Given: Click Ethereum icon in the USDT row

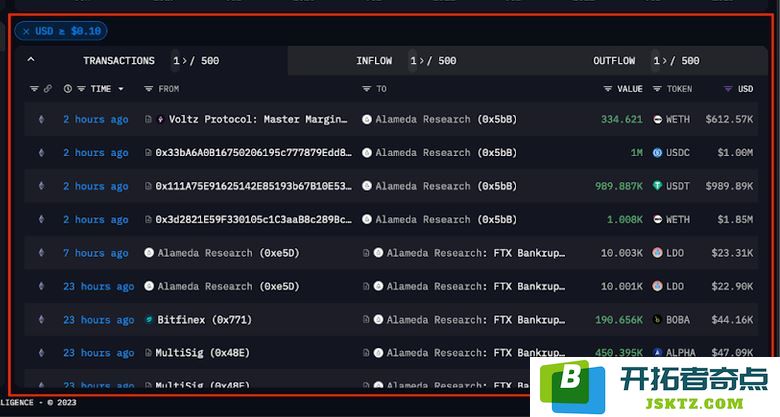Looking at the screenshot, I should point(41,186).
